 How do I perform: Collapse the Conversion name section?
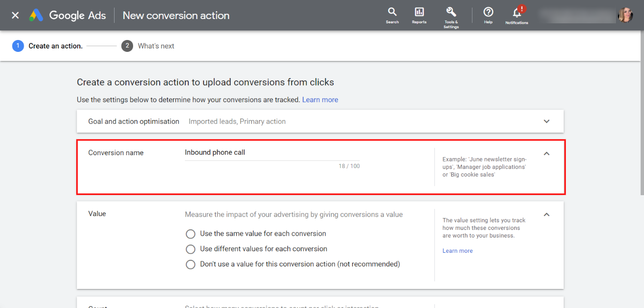click(x=547, y=153)
